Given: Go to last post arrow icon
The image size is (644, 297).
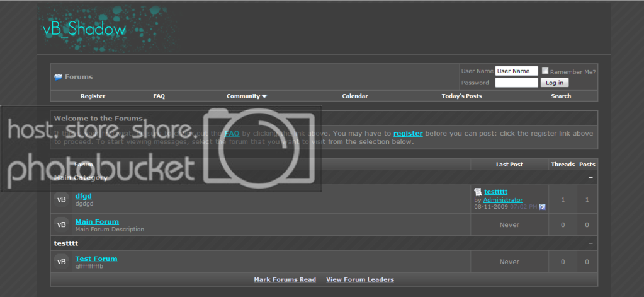Looking at the screenshot, I should point(542,207).
